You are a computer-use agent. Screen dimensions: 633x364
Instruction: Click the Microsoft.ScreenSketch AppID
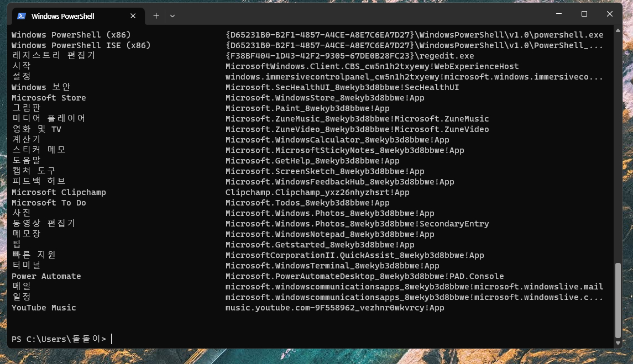point(325,171)
